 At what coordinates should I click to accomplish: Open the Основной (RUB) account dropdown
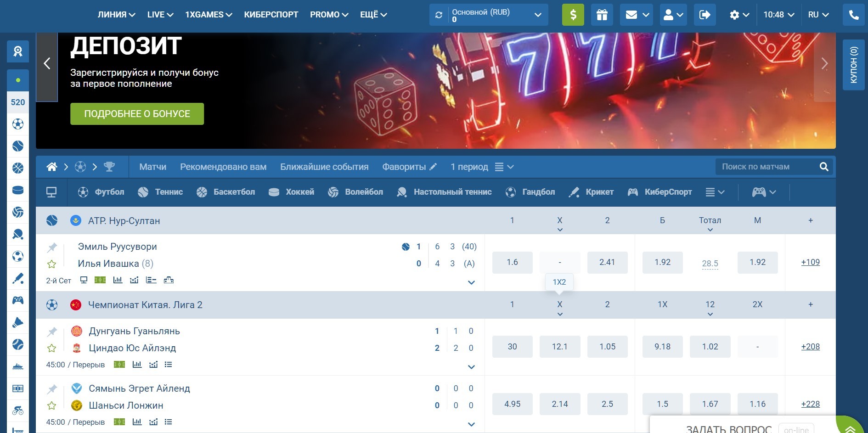pyautogui.click(x=489, y=15)
